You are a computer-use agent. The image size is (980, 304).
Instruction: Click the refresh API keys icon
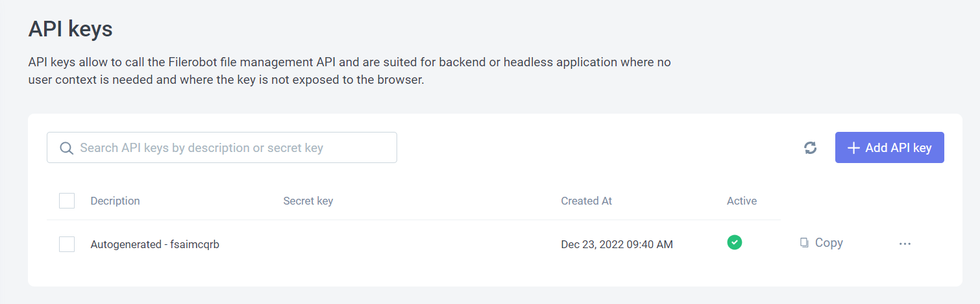click(x=810, y=148)
